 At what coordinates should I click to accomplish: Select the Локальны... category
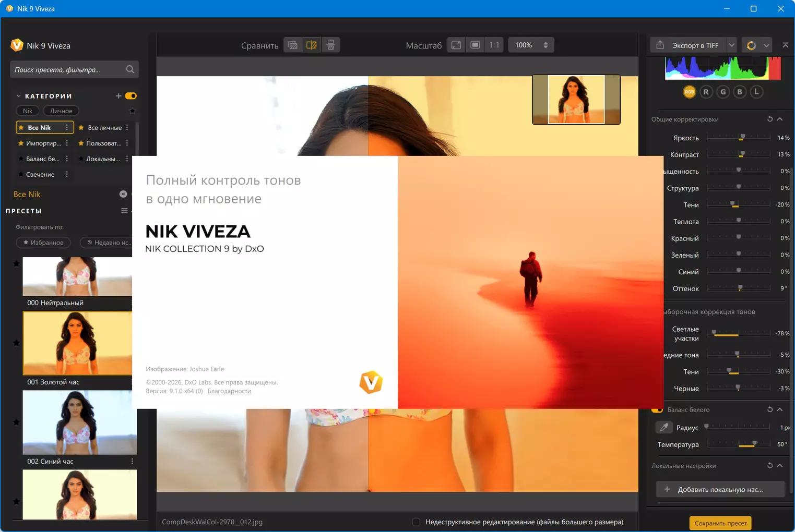[103, 159]
